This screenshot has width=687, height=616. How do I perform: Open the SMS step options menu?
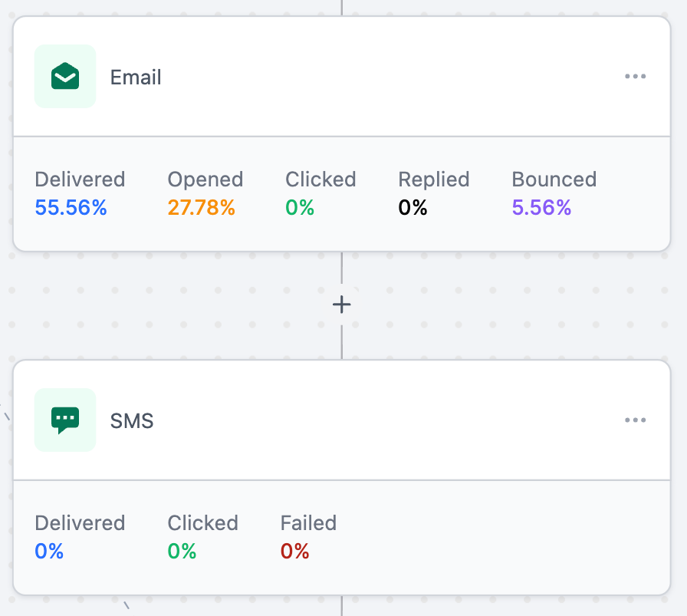point(635,420)
